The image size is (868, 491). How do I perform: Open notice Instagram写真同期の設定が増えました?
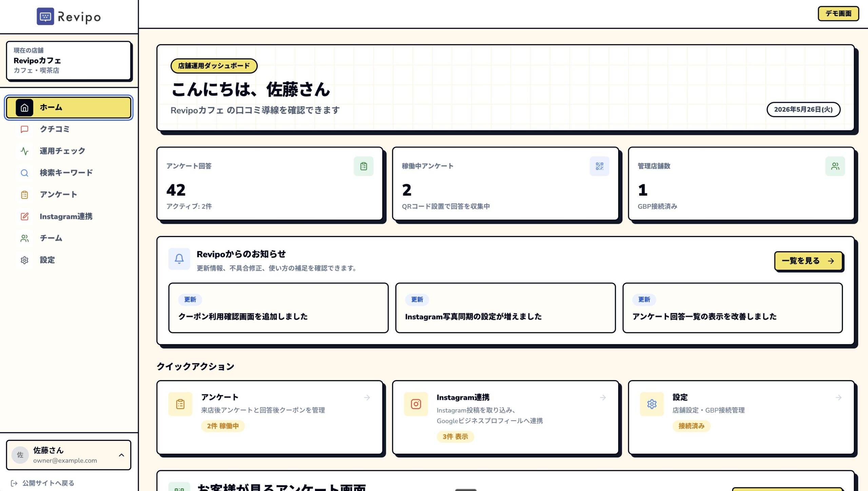(x=505, y=308)
